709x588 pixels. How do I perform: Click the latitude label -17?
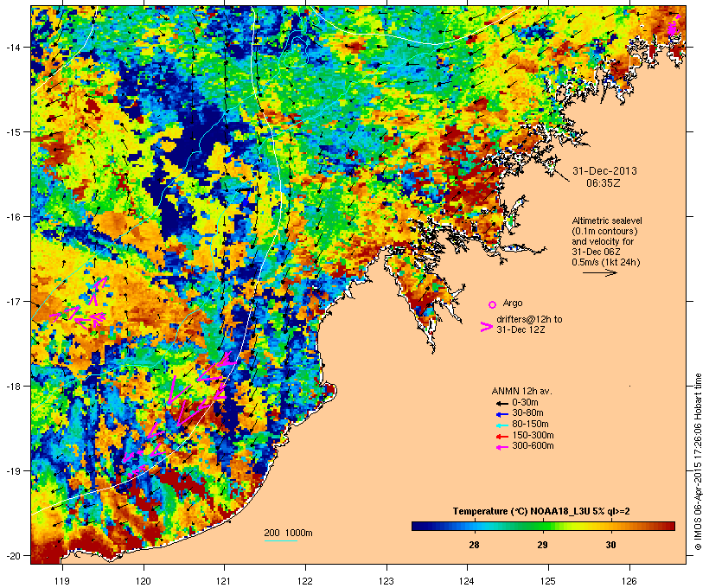(12, 301)
